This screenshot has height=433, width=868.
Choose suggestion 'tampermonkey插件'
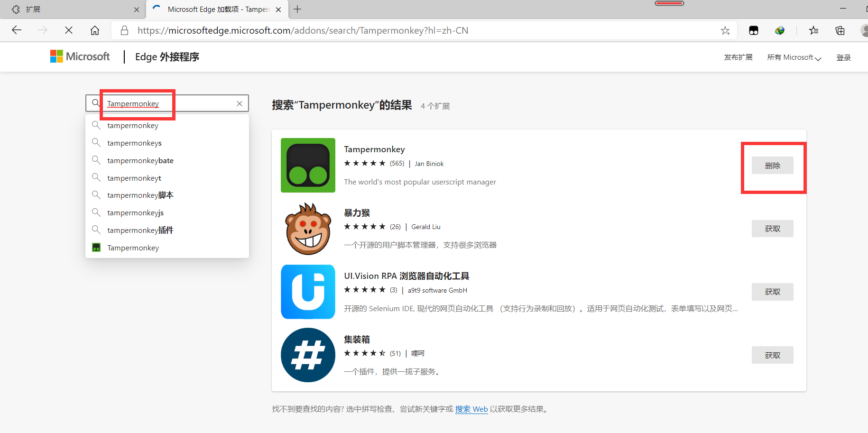[x=167, y=230]
